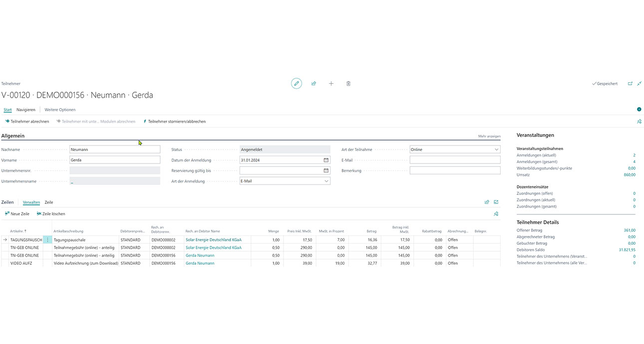
Task: Click the collapse page arrows icon
Action: tap(640, 84)
